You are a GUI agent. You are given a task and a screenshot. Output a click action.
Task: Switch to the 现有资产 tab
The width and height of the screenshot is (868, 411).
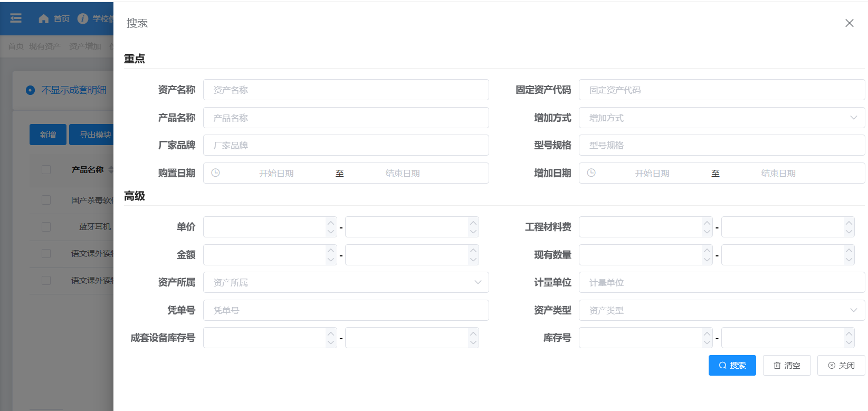(45, 46)
